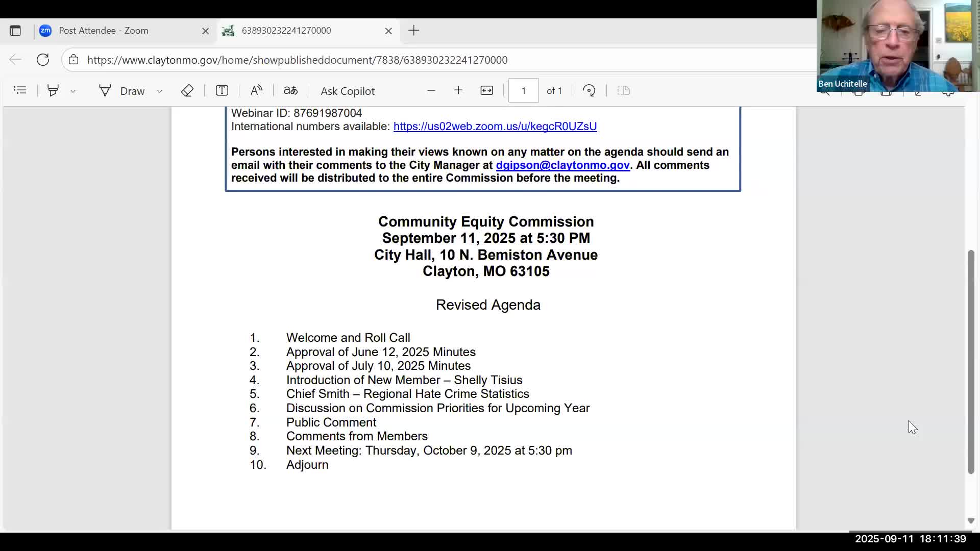980x551 pixels.
Task: Expand Draw pen options dropdown
Action: coord(160,91)
